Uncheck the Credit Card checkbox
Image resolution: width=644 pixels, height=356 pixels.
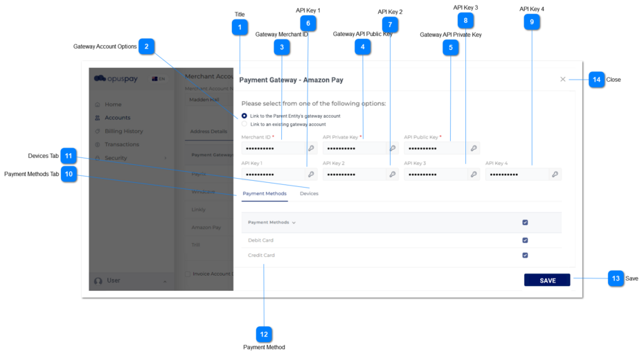coord(525,256)
